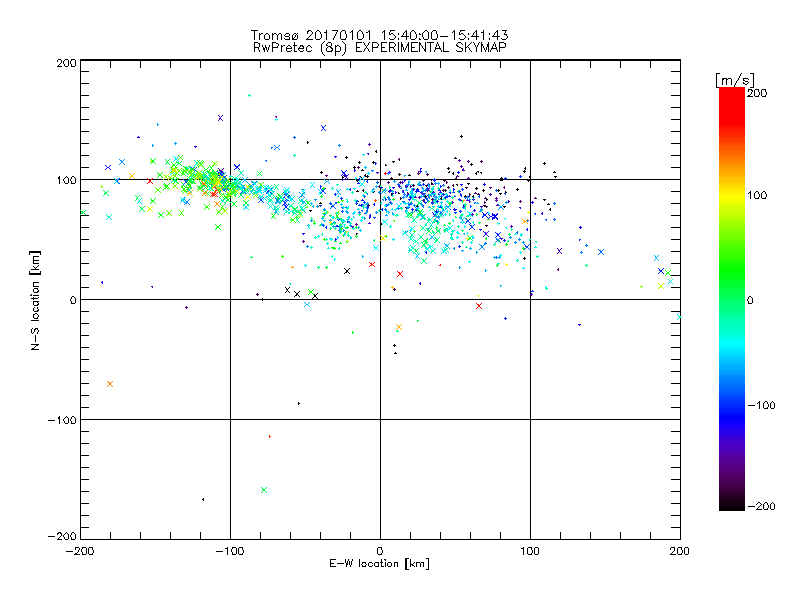The width and height of the screenshot is (800, 600).
Task: Click the -100 tick label on the E-W axis
Action: [x=230, y=551]
